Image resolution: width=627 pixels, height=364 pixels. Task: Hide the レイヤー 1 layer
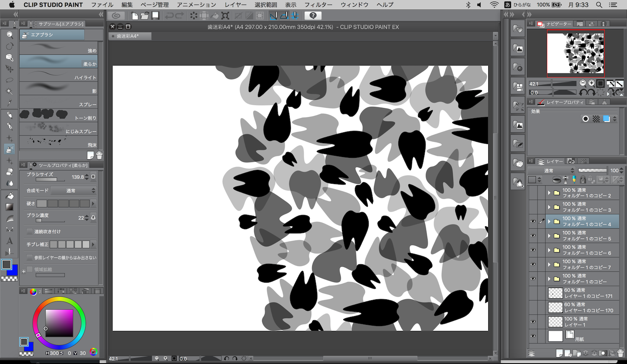533,322
